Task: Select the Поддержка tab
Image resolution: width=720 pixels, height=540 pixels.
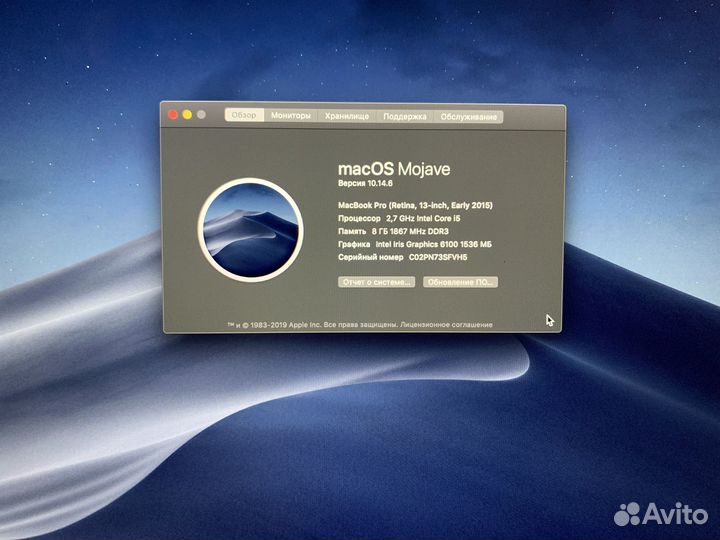Action: pos(405,117)
